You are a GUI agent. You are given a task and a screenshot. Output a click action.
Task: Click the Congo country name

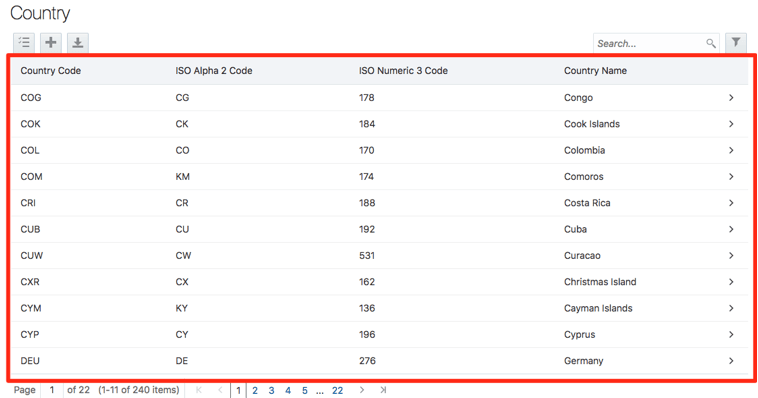pyautogui.click(x=578, y=98)
